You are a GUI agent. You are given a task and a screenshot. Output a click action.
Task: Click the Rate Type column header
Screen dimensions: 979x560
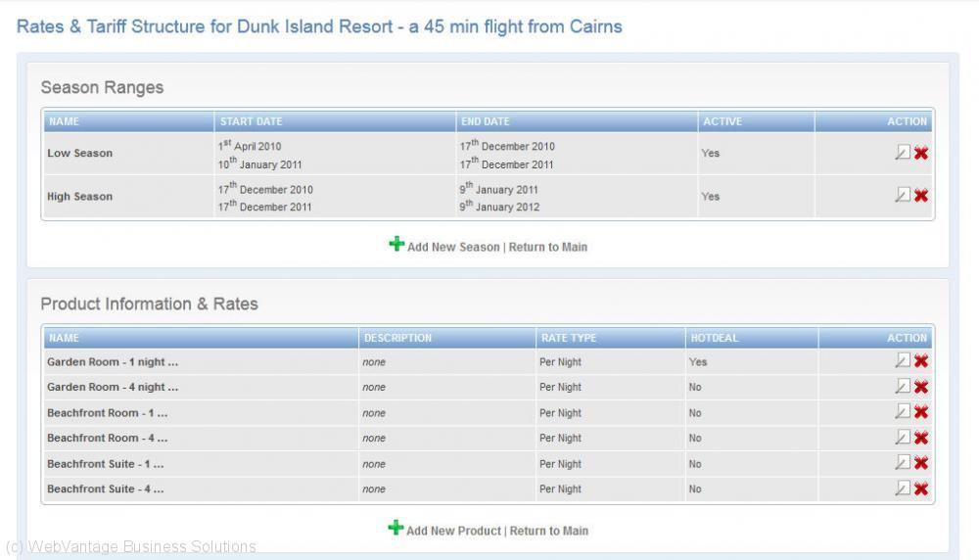568,338
